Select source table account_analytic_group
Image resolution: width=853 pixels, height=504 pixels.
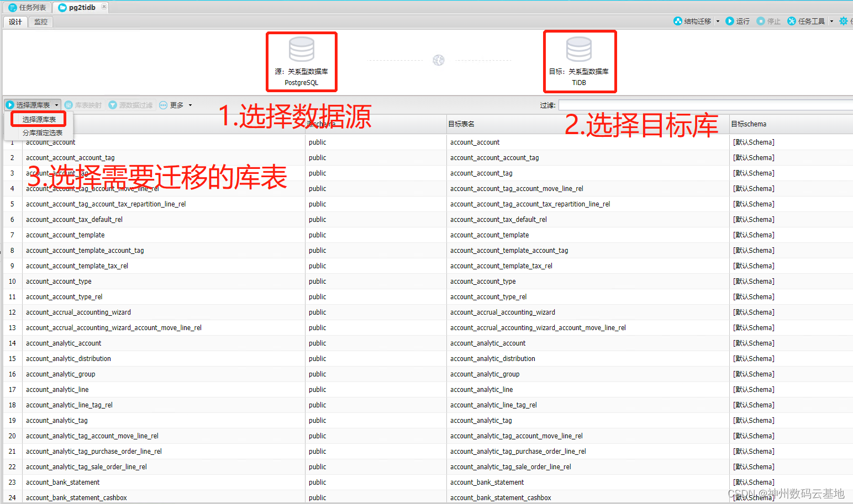[x=60, y=374]
